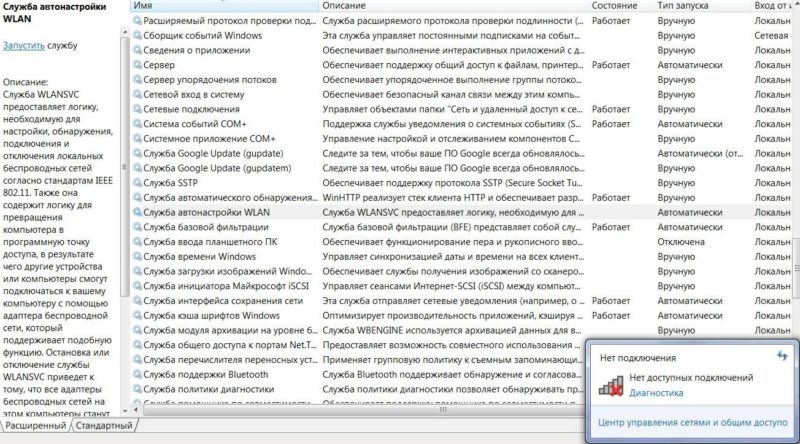Click gear icon of Сетевой вход в систему
The width and height of the screenshot is (800, 444).
pos(137,94)
